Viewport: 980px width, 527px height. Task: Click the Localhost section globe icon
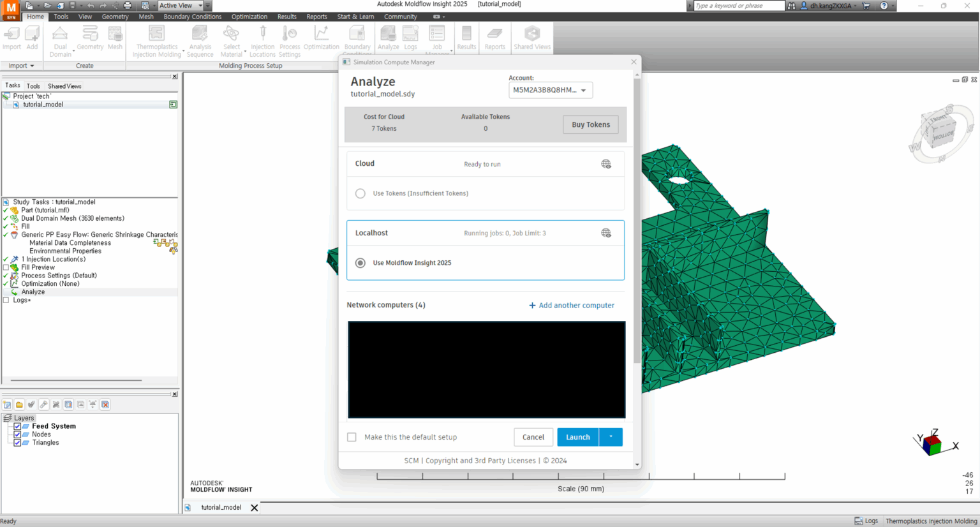click(x=606, y=233)
